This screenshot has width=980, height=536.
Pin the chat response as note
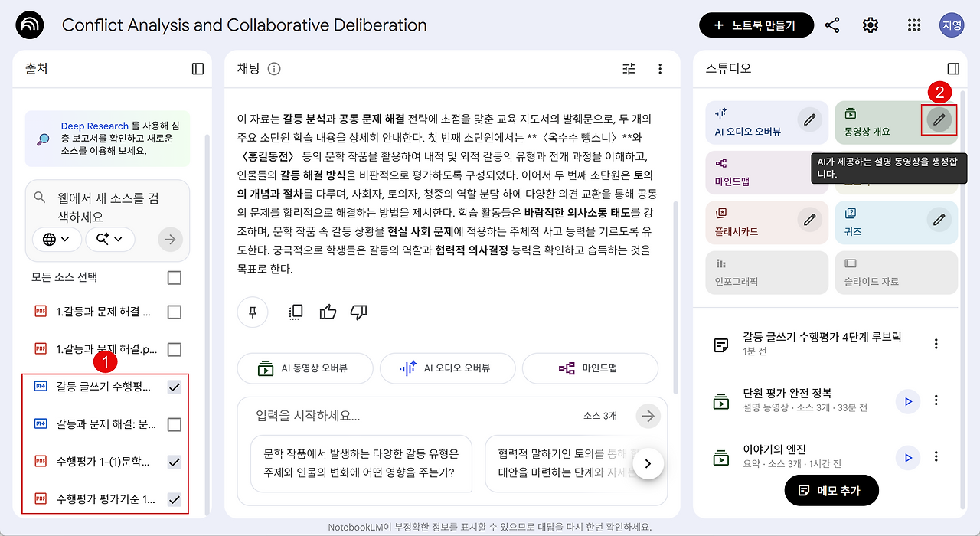point(253,312)
